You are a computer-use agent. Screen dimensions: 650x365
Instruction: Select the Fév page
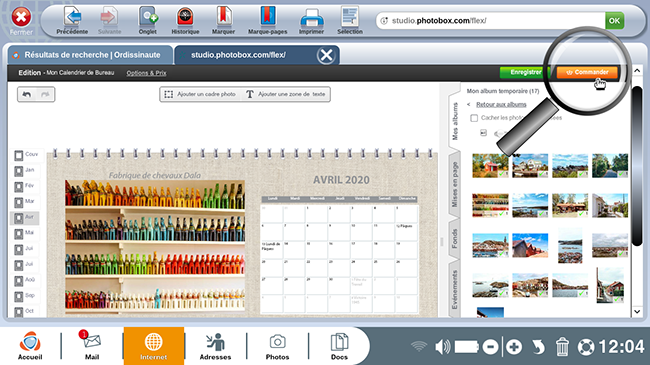pos(24,186)
